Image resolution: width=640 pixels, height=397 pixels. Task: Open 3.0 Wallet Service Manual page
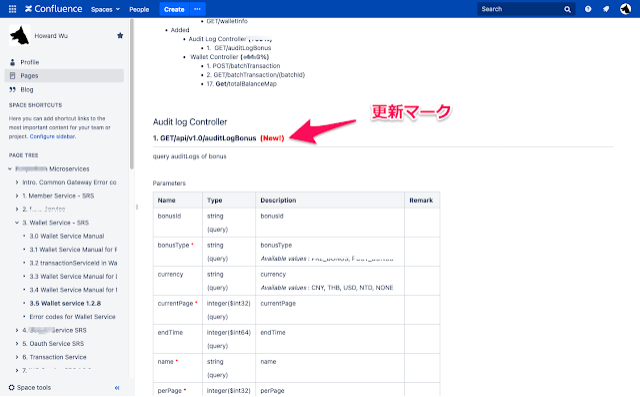pos(67,236)
